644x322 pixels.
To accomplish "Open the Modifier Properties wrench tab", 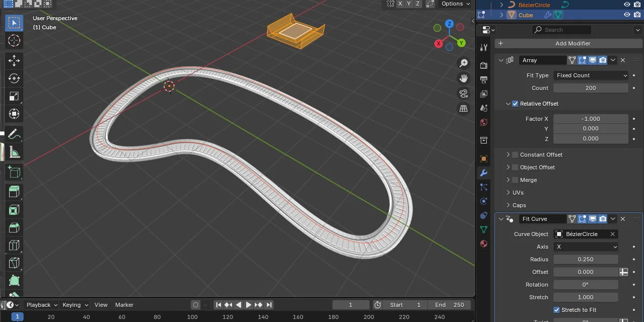I will [x=484, y=173].
